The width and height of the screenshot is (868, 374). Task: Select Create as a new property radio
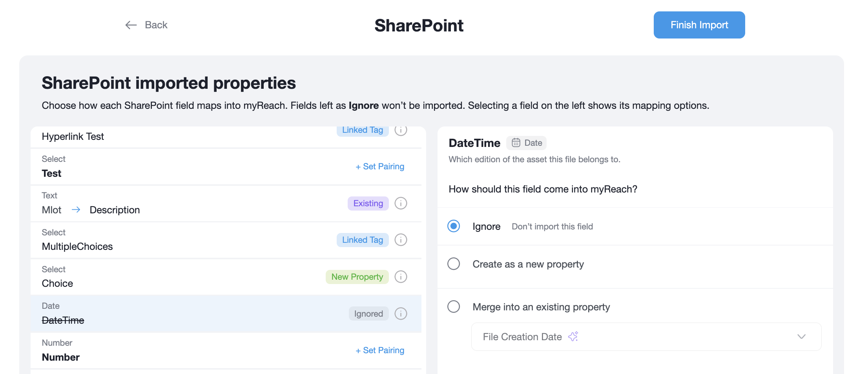tap(454, 264)
